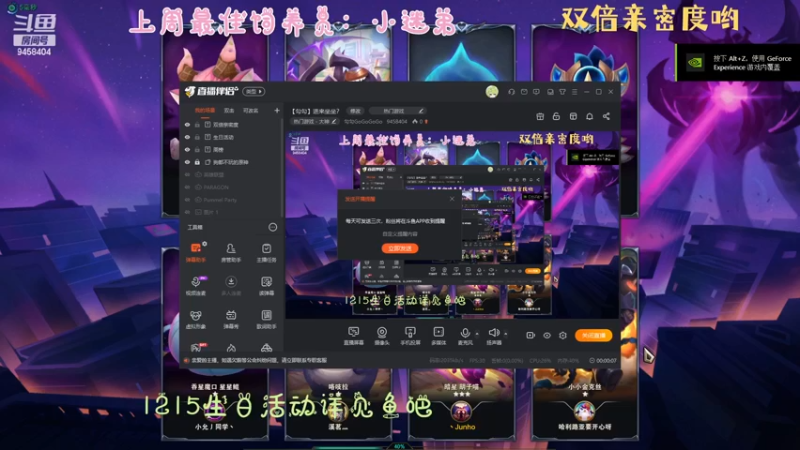Click the record video camera icon
Viewport: 800px width, 450px height.
coord(531,335)
